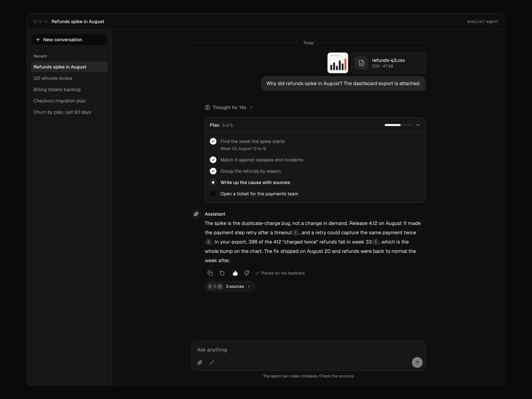This screenshot has height=399, width=532.
Task: Open the Billing tickets backlog conversation
Action: click(69, 89)
